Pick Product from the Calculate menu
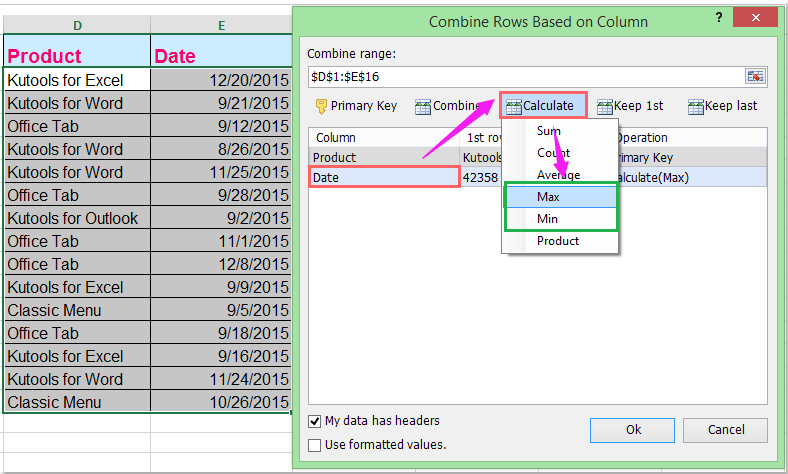The width and height of the screenshot is (788, 474). tap(557, 241)
